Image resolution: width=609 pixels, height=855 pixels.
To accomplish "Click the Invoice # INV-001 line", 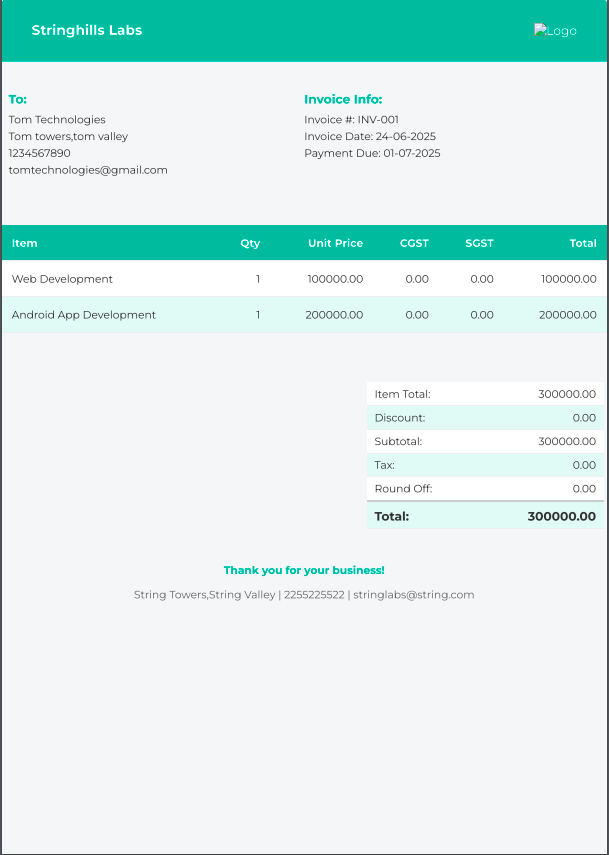I will 351,120.
